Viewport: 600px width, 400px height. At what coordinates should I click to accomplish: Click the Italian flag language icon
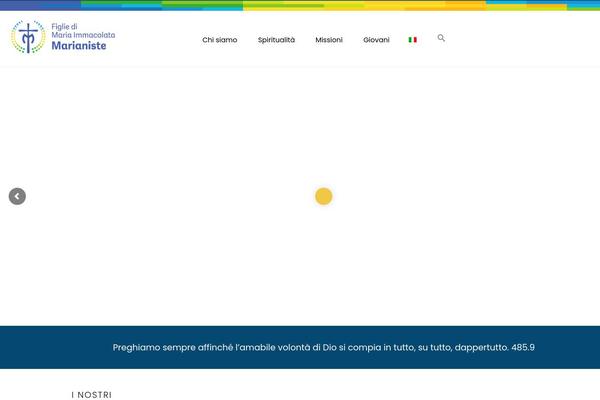pos(413,40)
